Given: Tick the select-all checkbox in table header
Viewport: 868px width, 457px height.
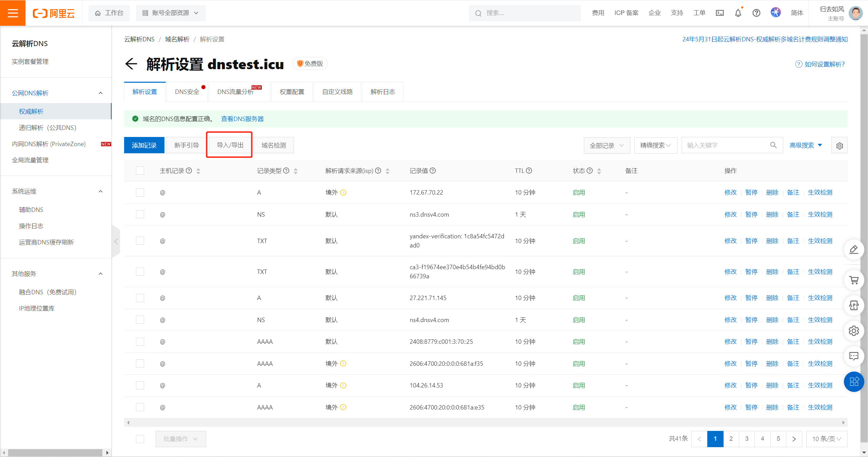Looking at the screenshot, I should 140,171.
